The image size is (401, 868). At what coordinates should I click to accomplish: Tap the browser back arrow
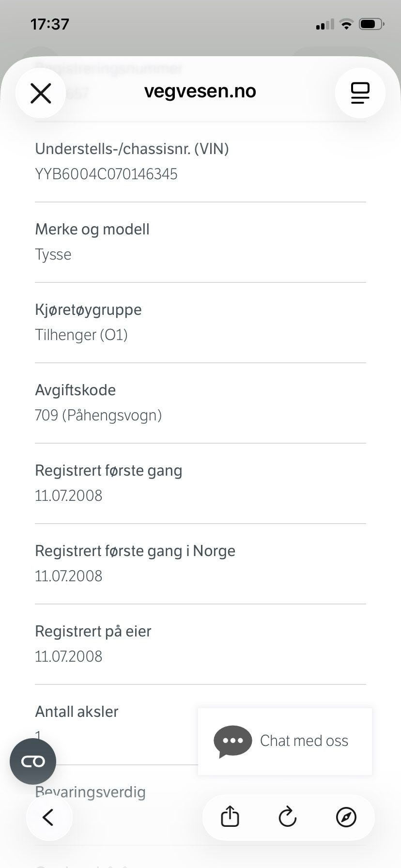click(49, 817)
